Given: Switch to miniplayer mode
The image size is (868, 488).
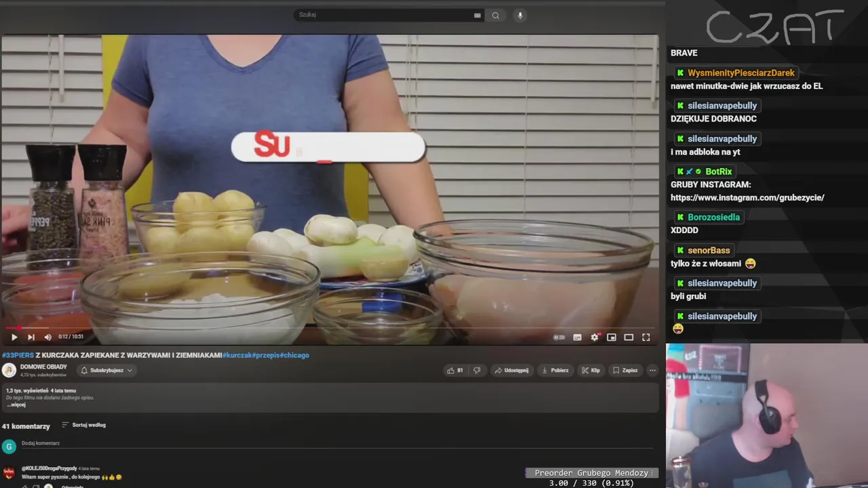Looking at the screenshot, I should tap(612, 337).
